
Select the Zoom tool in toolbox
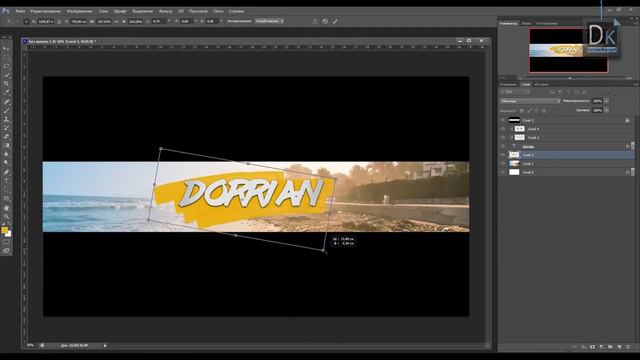point(6,216)
